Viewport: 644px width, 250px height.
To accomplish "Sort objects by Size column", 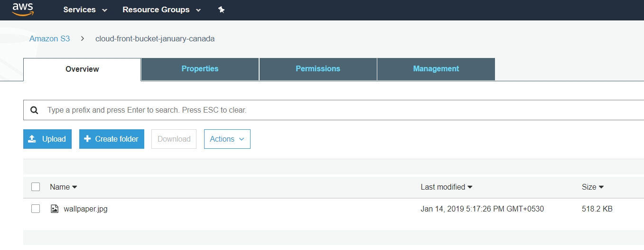I will [592, 187].
